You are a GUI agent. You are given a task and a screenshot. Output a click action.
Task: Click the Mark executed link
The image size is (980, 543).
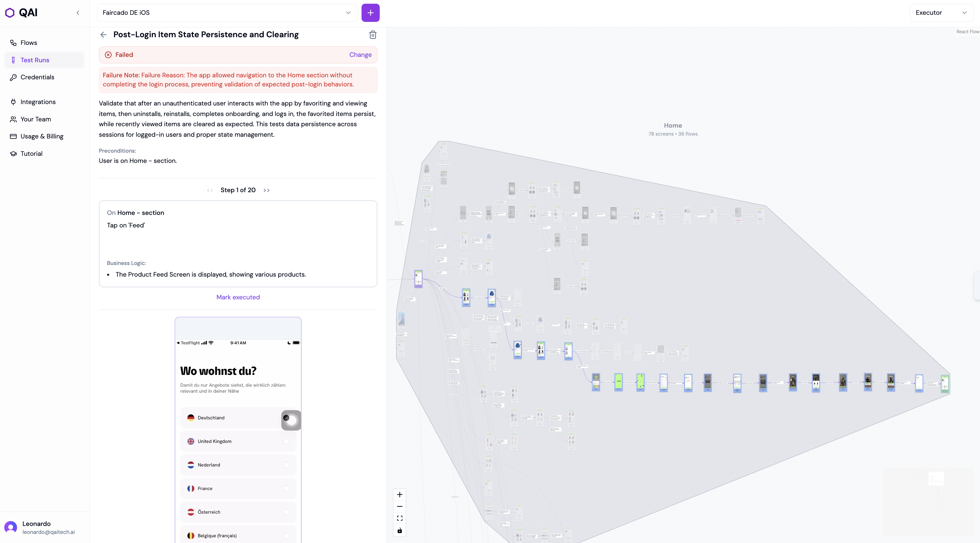pos(238,297)
